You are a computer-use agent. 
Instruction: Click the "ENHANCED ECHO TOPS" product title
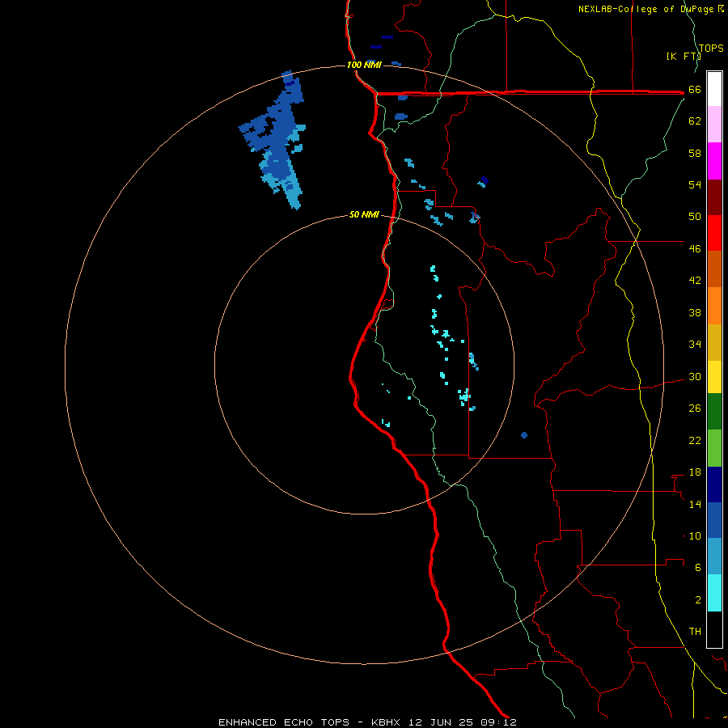click(x=284, y=722)
